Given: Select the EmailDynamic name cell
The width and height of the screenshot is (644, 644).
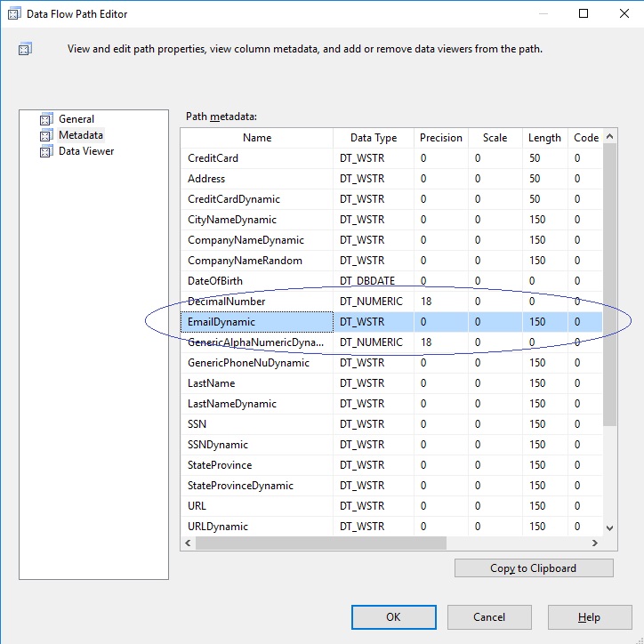Looking at the screenshot, I should point(257,322).
